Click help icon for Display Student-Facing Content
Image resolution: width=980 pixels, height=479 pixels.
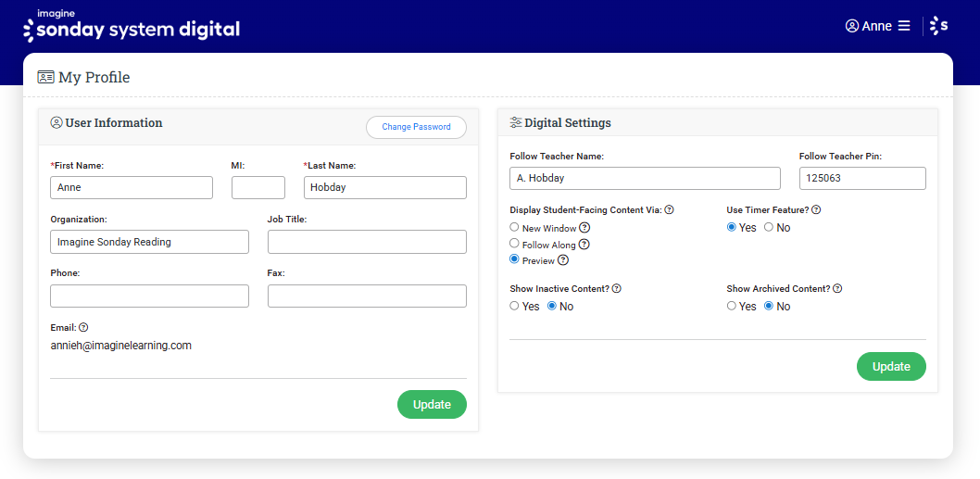pos(669,210)
